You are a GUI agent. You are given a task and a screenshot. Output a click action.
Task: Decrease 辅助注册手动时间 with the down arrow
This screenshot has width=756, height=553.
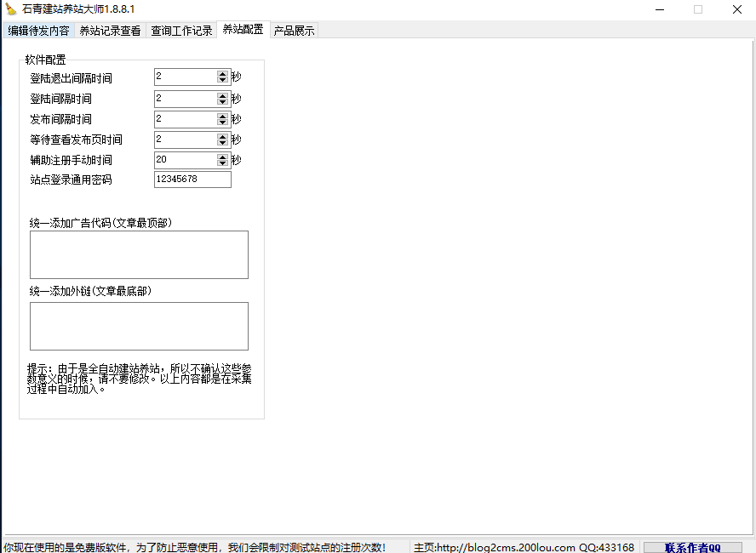coord(222,162)
